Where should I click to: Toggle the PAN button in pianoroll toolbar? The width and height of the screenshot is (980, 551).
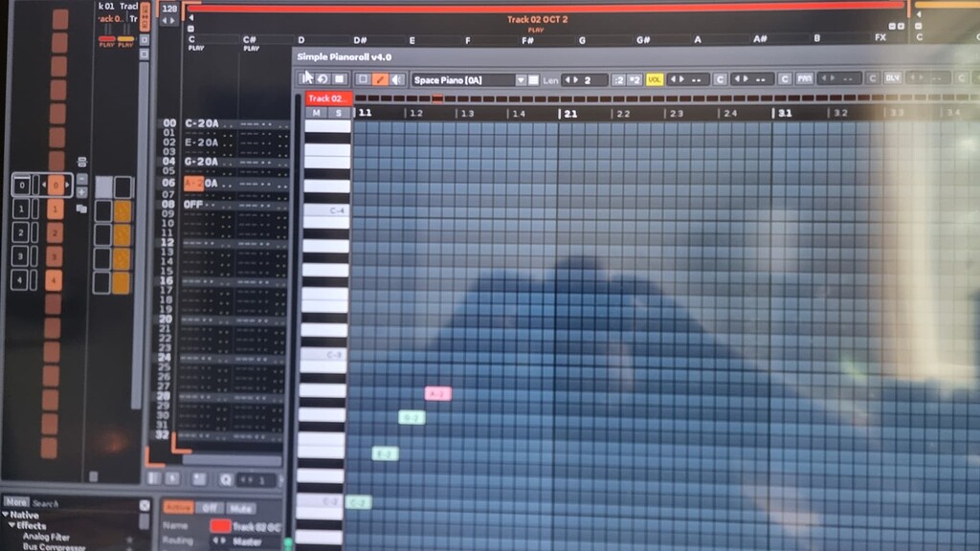tap(804, 78)
